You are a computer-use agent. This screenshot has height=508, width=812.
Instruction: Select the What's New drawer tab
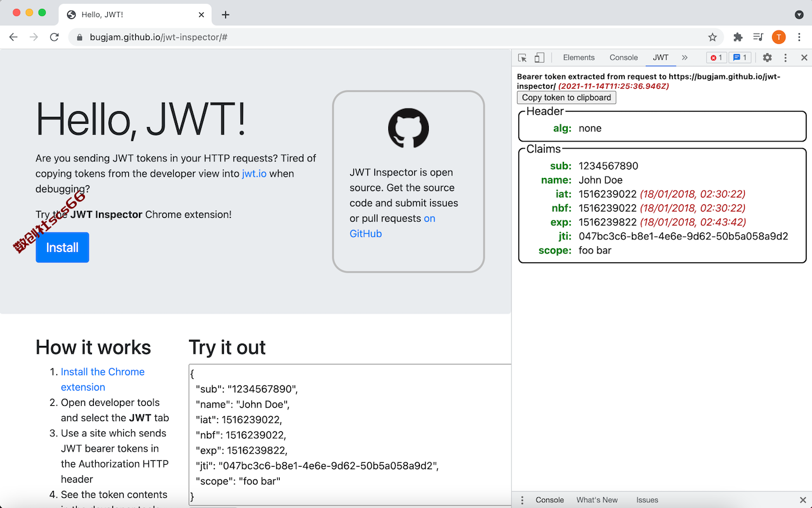tap(597, 500)
